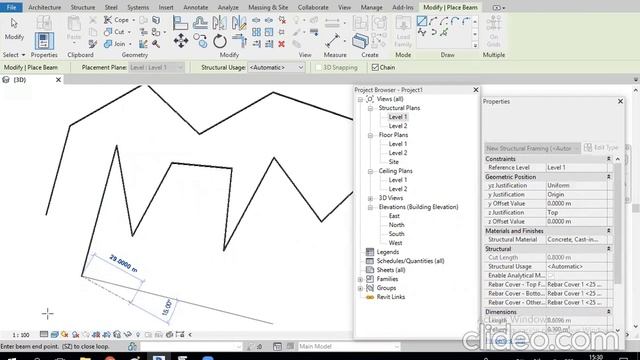Activate the Copy tool
The width and height of the screenshot is (640, 360).
tap(200, 41)
